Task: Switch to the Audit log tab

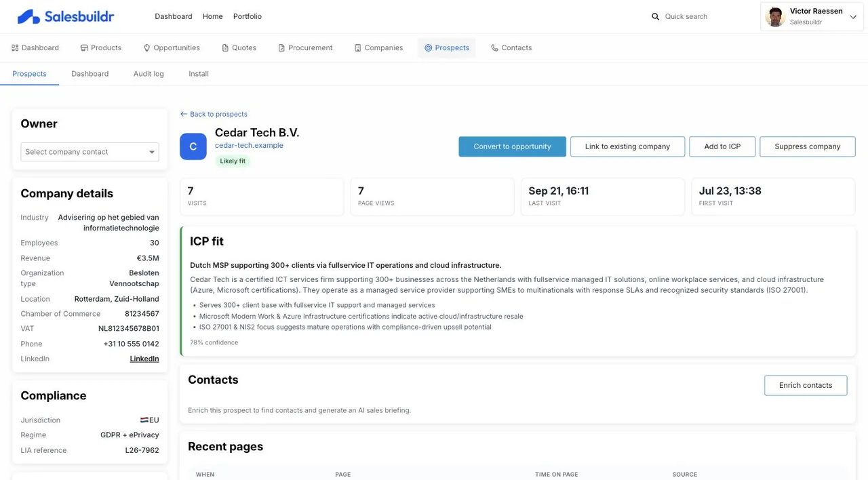Action: pos(149,74)
